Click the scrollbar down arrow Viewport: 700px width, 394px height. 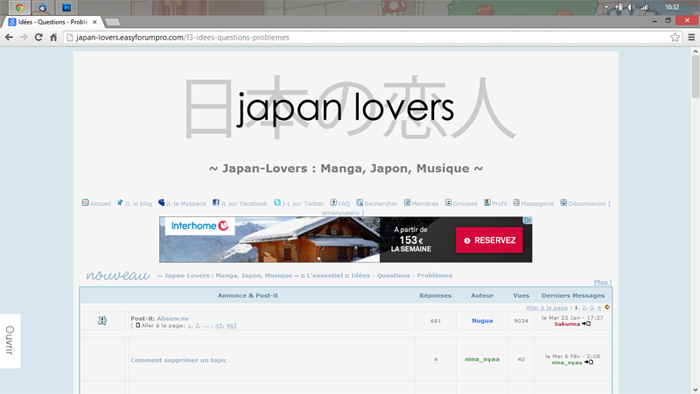696,390
